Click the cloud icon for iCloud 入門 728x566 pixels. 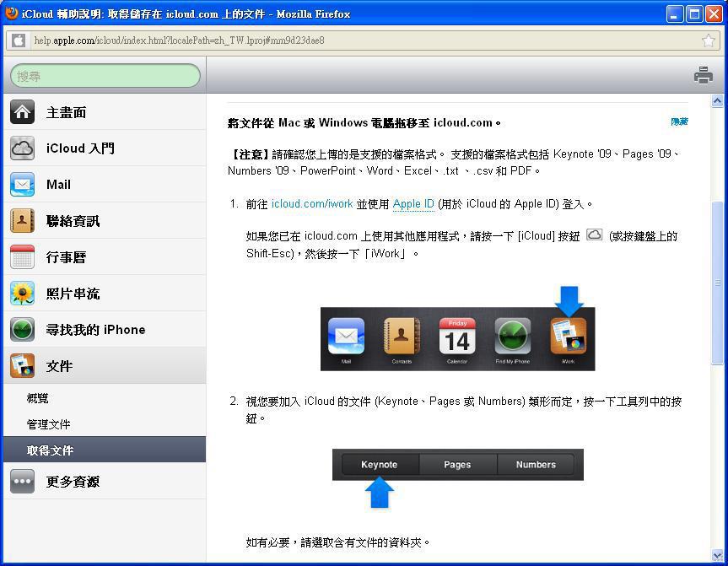point(22,148)
